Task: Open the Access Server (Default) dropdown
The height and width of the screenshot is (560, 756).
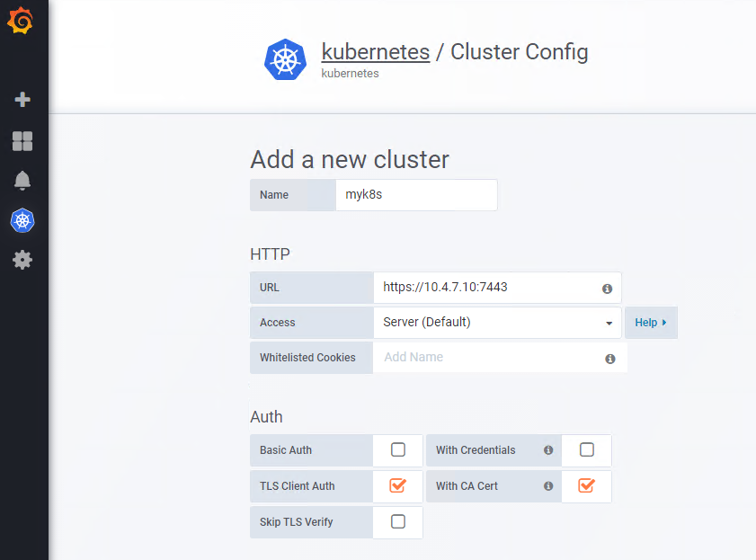Action: point(497,323)
